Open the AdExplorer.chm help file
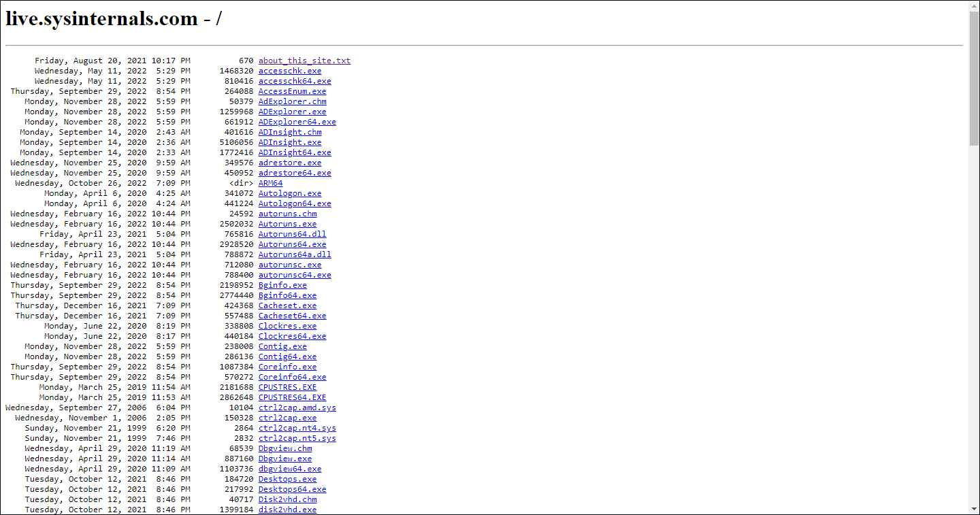Screen dimensions: 980x515 tap(292, 101)
